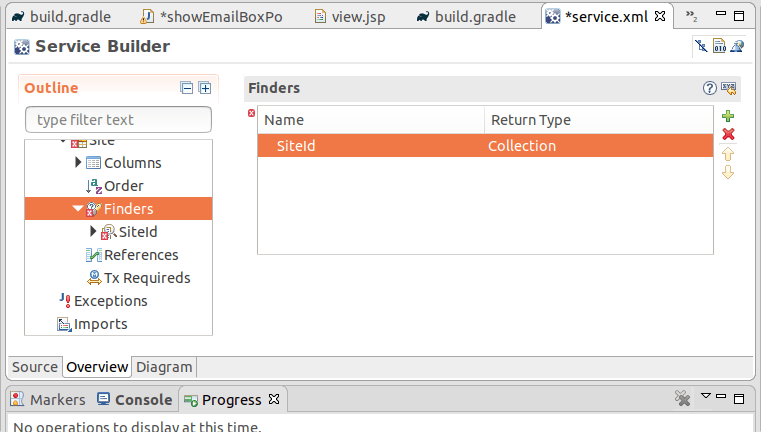Switch to the Source tab
Screen dimensions: 761x432
(34, 367)
